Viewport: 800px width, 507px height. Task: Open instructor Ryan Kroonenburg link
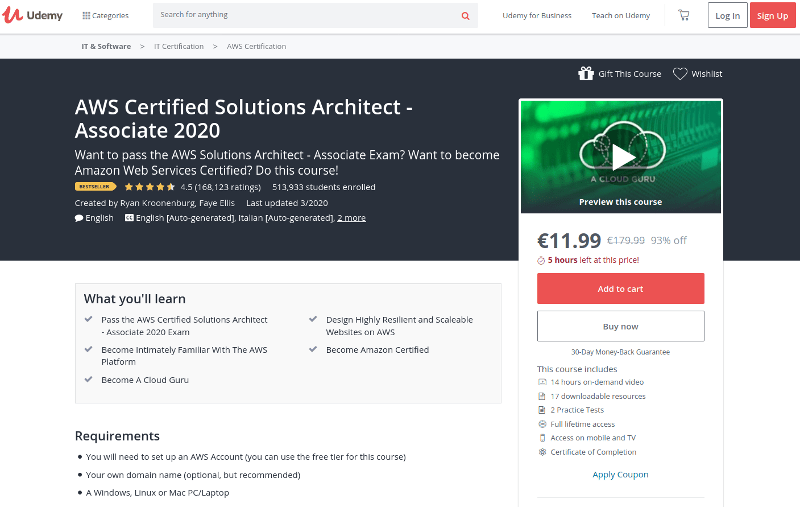(157, 203)
